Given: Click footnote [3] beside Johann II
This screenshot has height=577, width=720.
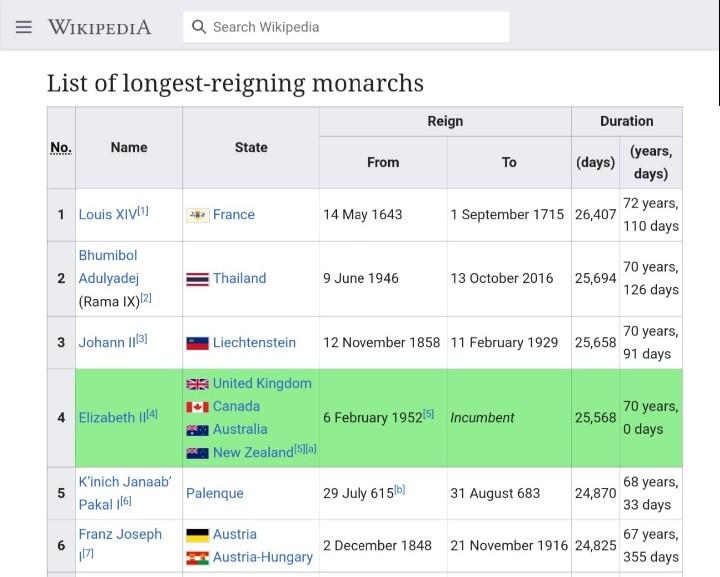Looking at the screenshot, I should 141,339.
